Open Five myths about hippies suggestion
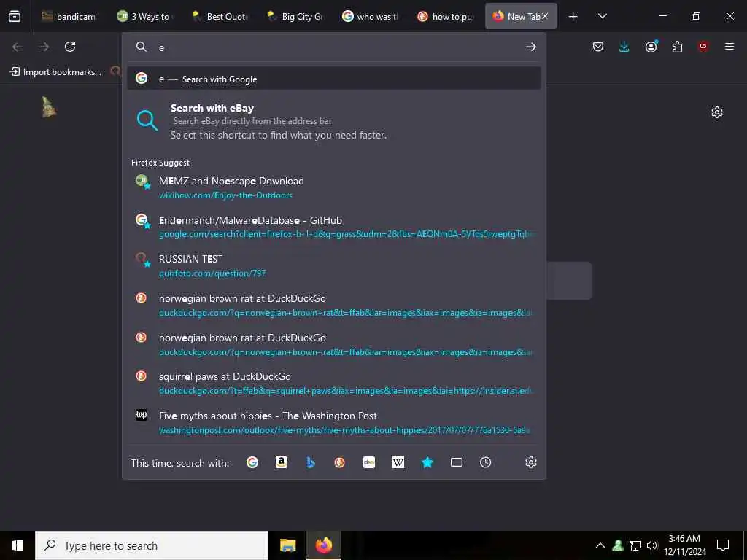The height and width of the screenshot is (560, 747). point(334,422)
